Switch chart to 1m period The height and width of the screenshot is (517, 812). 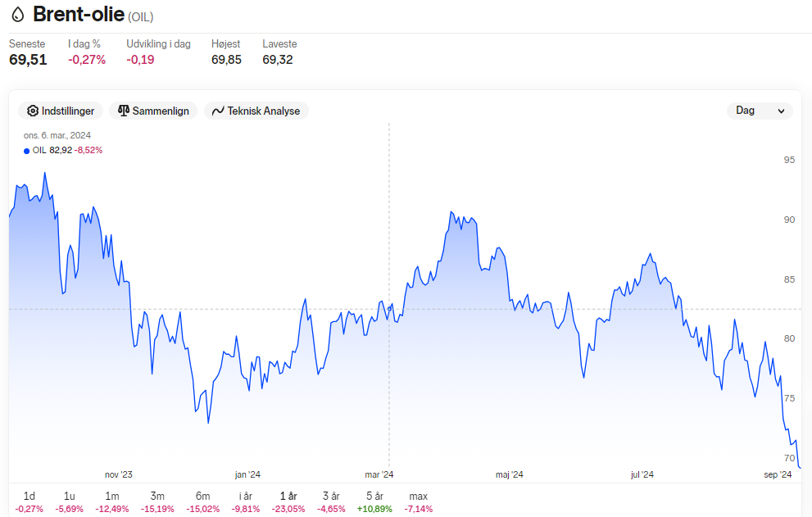click(x=112, y=502)
